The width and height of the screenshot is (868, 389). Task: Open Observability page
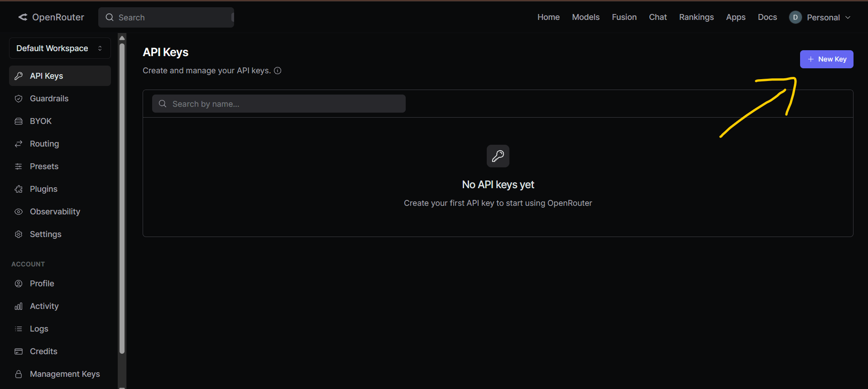coord(60,212)
